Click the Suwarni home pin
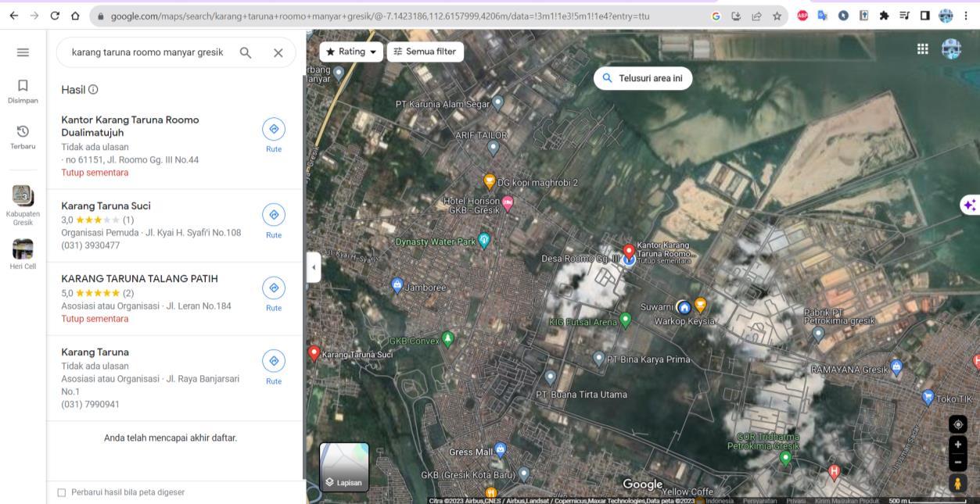Image resolution: width=980 pixels, height=504 pixels. tap(684, 307)
